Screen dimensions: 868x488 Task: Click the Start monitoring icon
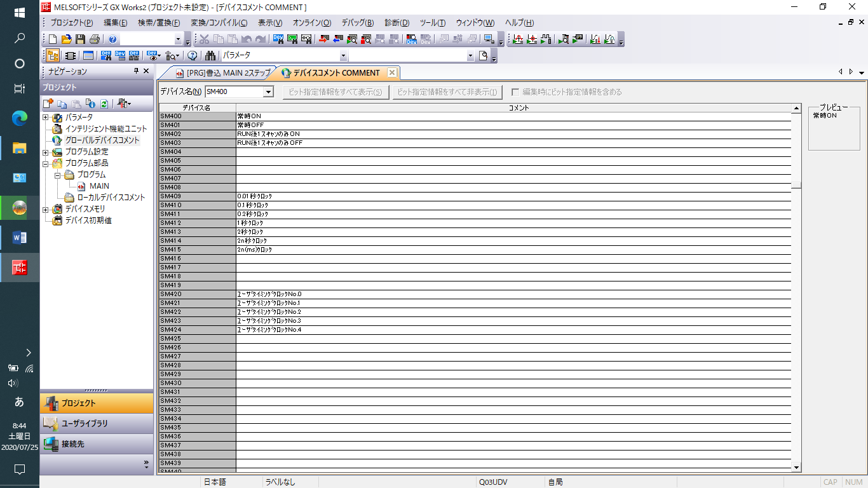(x=352, y=39)
